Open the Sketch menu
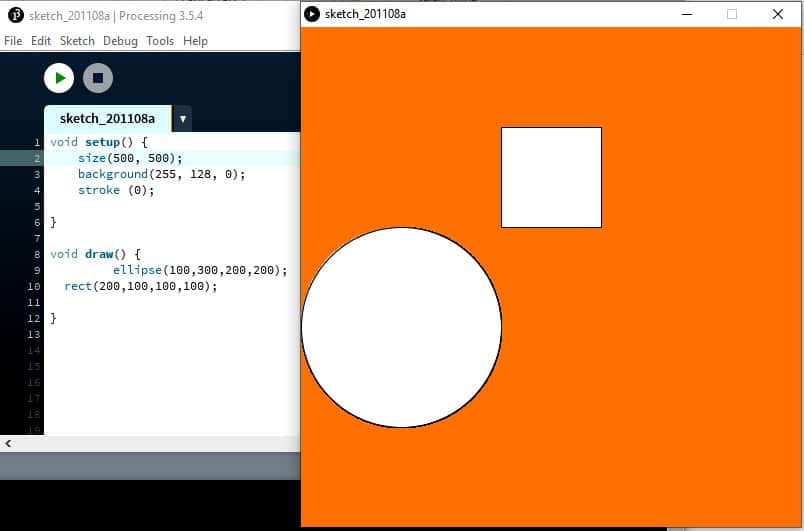This screenshot has width=804, height=531. (77, 41)
